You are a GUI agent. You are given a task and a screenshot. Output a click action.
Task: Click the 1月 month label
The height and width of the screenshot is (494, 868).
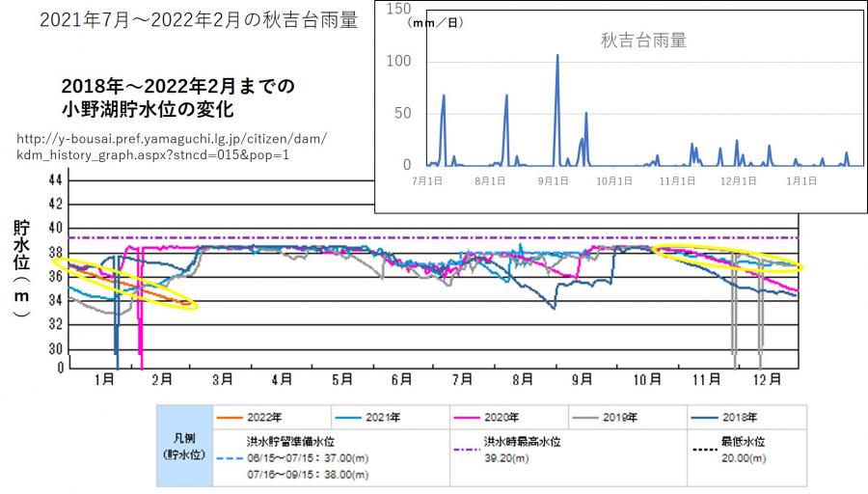pyautogui.click(x=103, y=379)
